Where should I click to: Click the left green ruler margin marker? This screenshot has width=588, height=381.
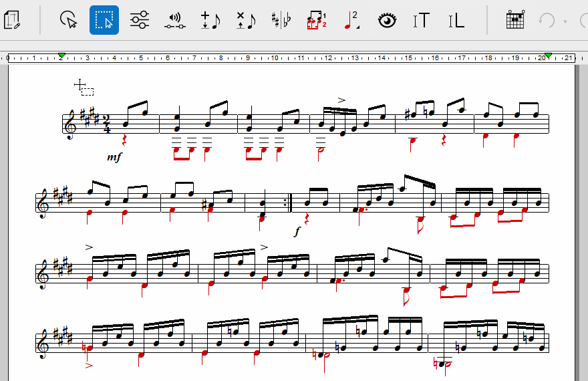[x=61, y=55]
